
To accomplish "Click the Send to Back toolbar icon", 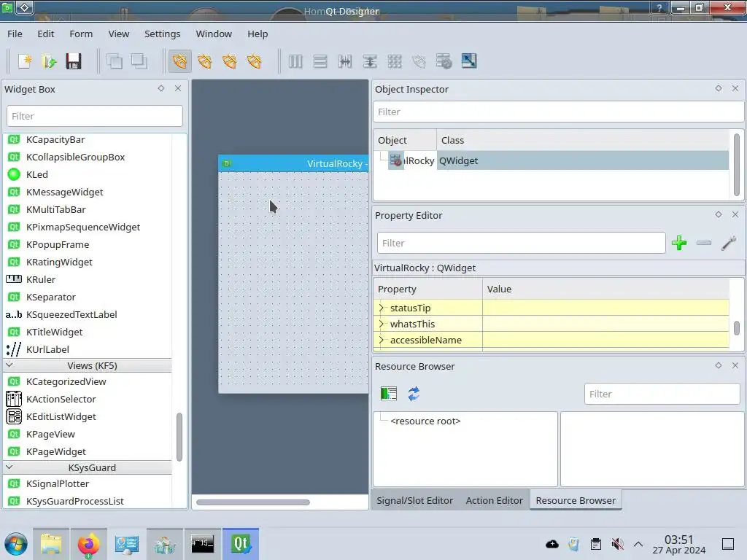I will click(115, 61).
